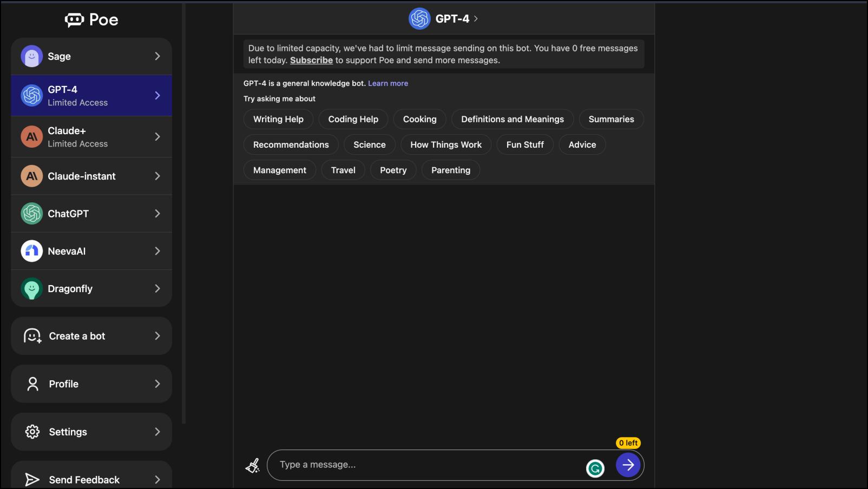Image resolution: width=868 pixels, height=489 pixels.
Task: Click the Poe logo
Action: click(91, 20)
